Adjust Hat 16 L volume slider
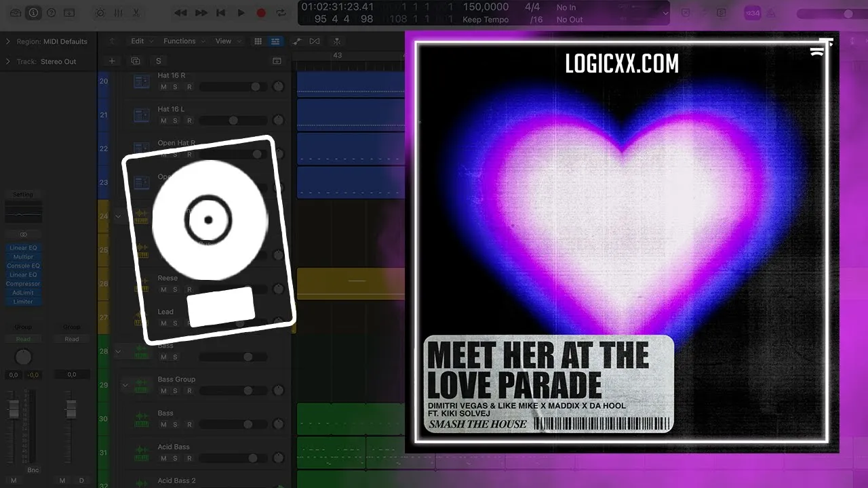Image resolution: width=868 pixels, height=488 pixels. point(233,121)
